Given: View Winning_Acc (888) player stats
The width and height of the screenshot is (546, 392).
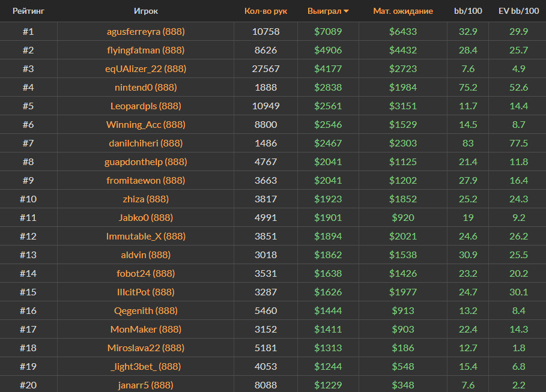Looking at the screenshot, I should point(145,124).
